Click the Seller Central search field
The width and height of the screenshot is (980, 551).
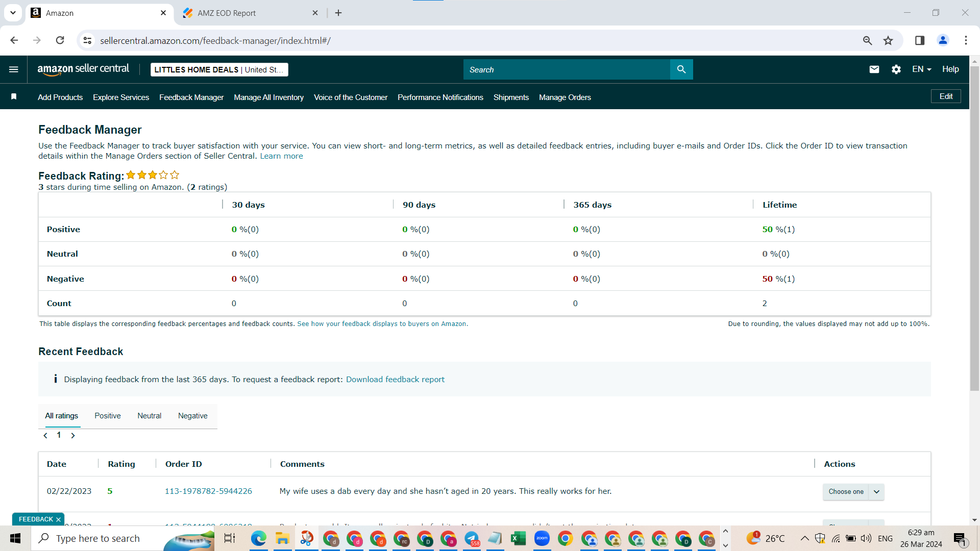tap(567, 69)
